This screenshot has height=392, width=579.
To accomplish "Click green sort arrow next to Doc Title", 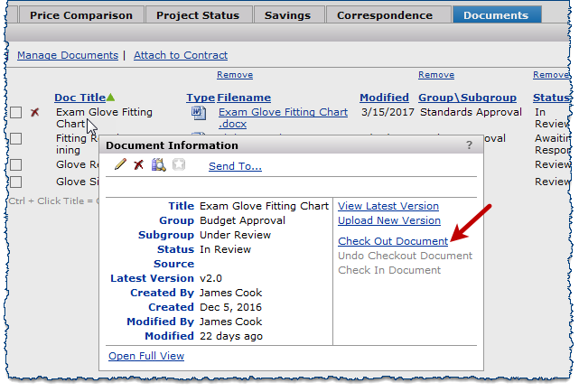I will click(x=111, y=98).
